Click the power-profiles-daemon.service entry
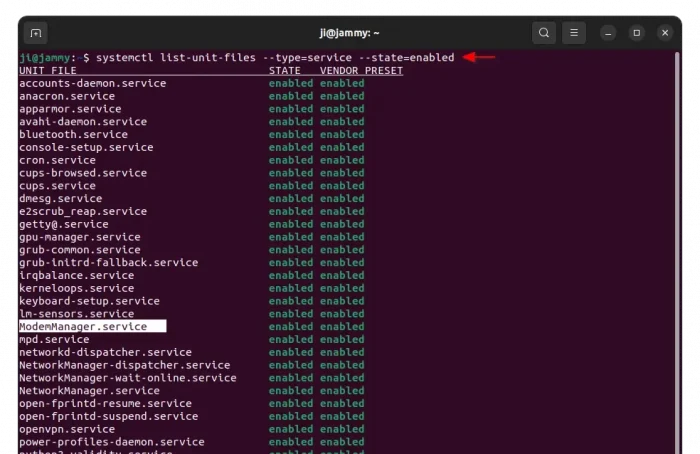 (x=111, y=442)
